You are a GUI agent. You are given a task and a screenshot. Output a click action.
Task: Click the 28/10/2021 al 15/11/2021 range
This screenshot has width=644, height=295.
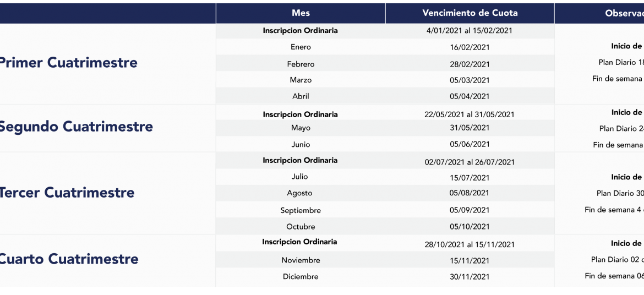470,244
